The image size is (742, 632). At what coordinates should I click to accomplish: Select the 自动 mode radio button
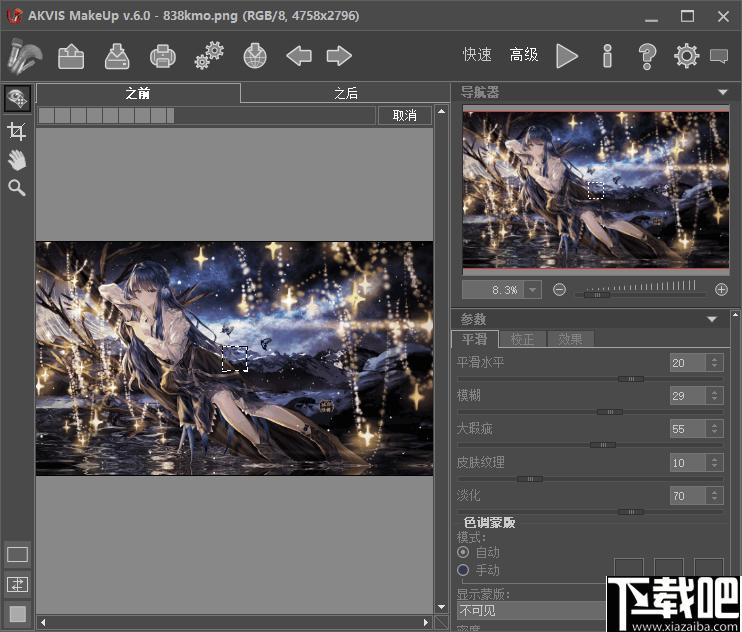click(x=463, y=552)
